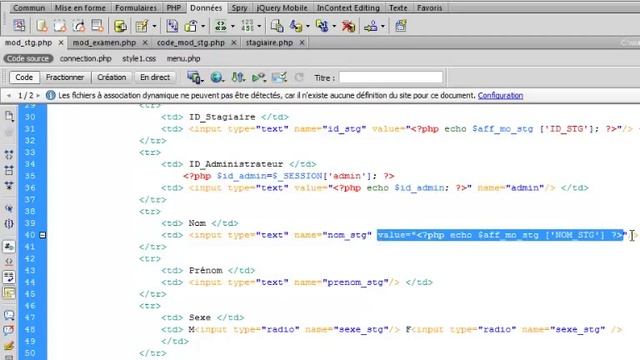Switch to the mod_examen.php document tab

click(104, 42)
